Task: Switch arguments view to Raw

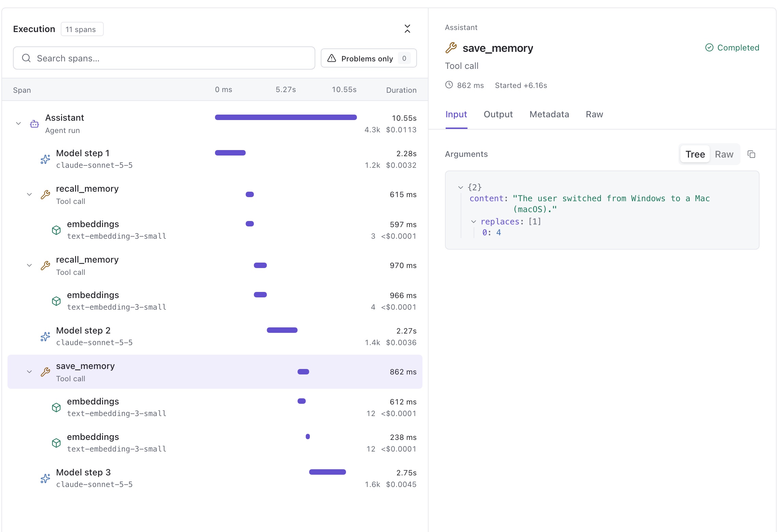Action: point(724,154)
